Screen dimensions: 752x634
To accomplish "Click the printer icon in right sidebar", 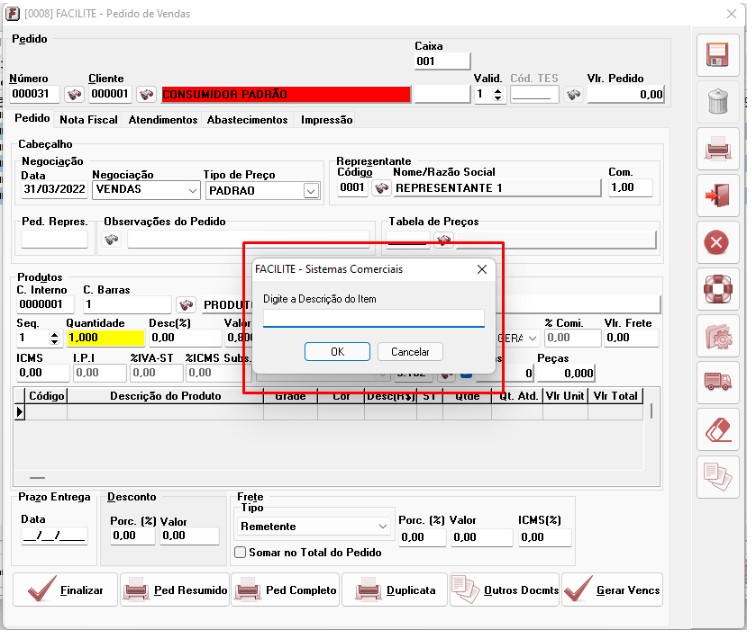I will coord(717,148).
